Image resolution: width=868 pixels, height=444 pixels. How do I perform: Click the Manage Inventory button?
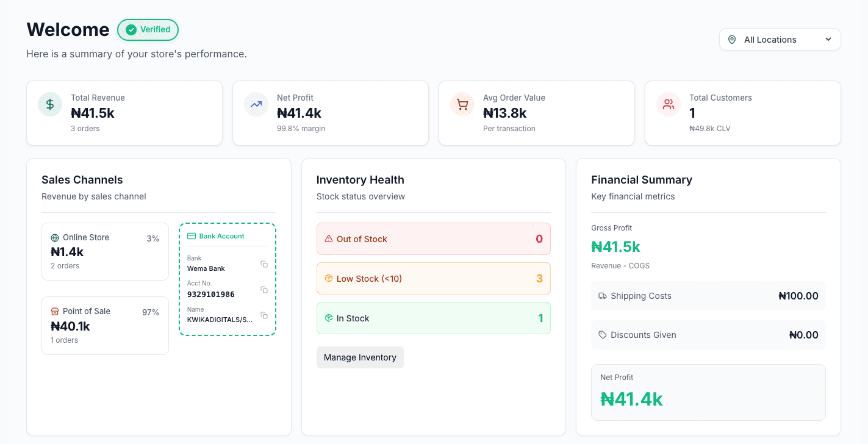point(360,357)
